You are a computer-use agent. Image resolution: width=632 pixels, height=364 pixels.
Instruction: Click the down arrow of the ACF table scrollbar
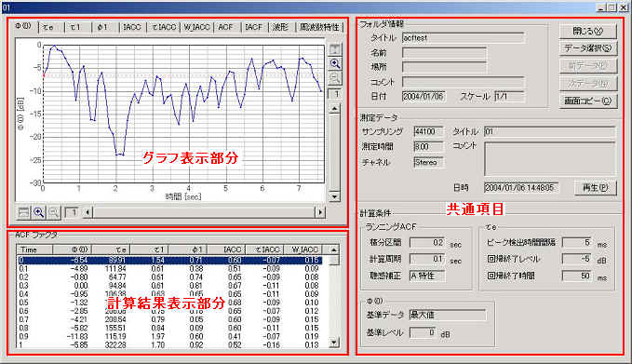click(334, 343)
